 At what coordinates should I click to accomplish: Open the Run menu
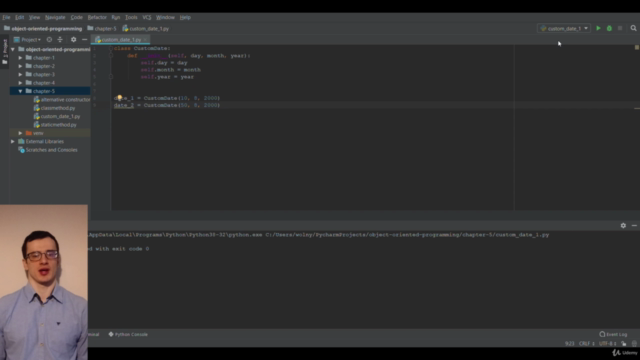point(116,17)
